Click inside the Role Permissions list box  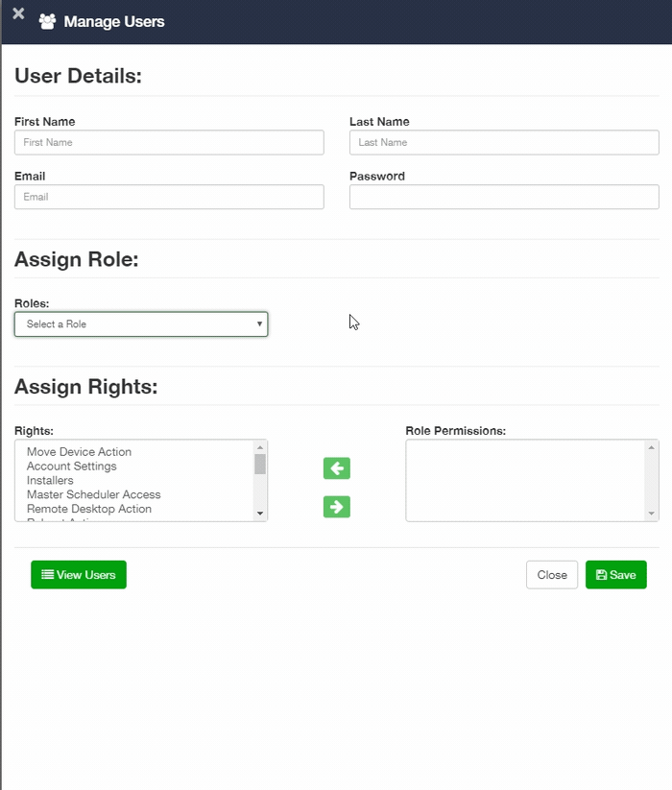click(x=525, y=481)
